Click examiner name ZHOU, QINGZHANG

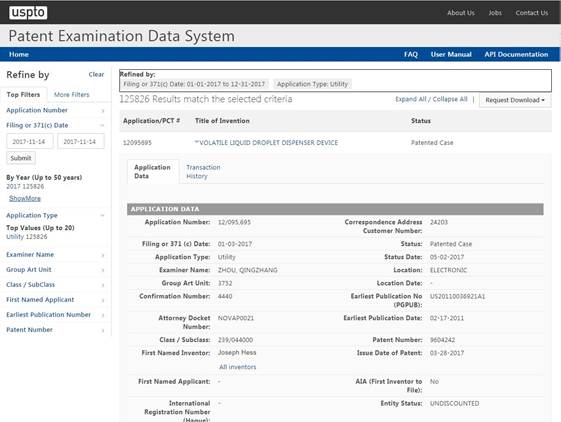click(x=248, y=270)
